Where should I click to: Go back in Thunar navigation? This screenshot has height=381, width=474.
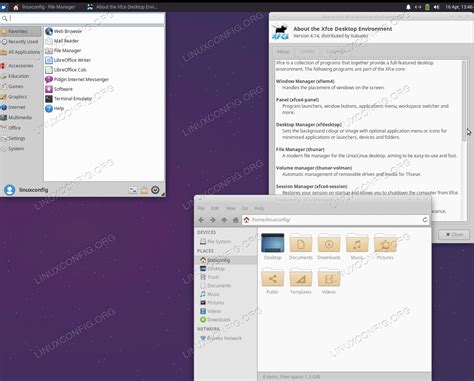tap(201, 220)
